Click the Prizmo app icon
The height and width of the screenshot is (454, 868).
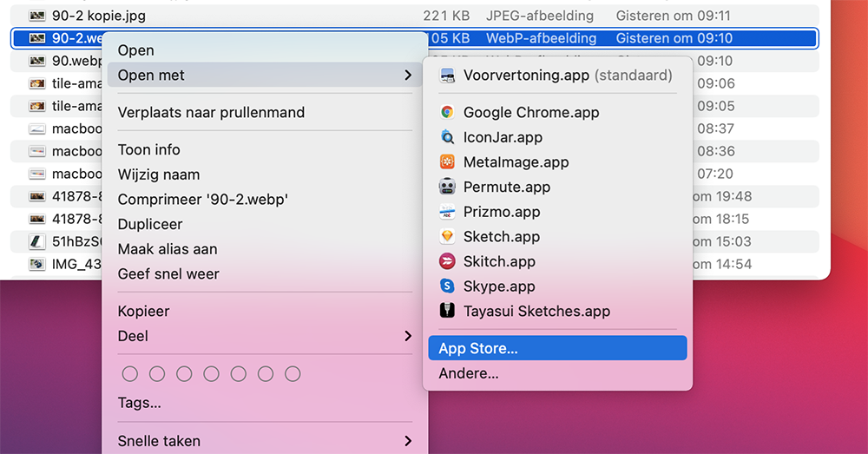tap(447, 212)
